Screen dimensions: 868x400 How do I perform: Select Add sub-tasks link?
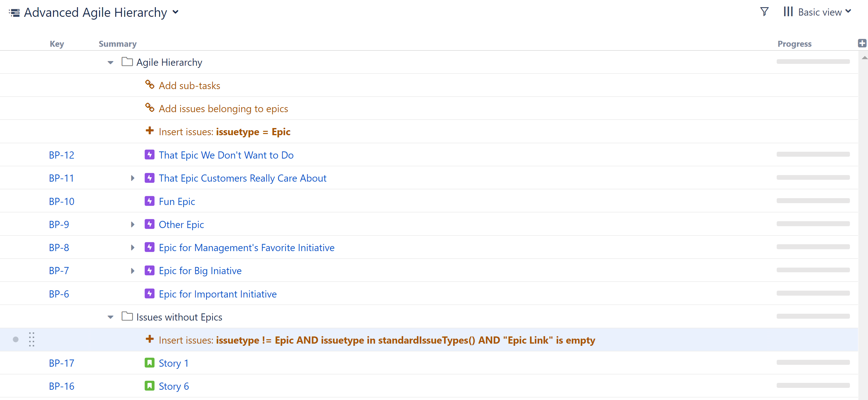click(189, 86)
